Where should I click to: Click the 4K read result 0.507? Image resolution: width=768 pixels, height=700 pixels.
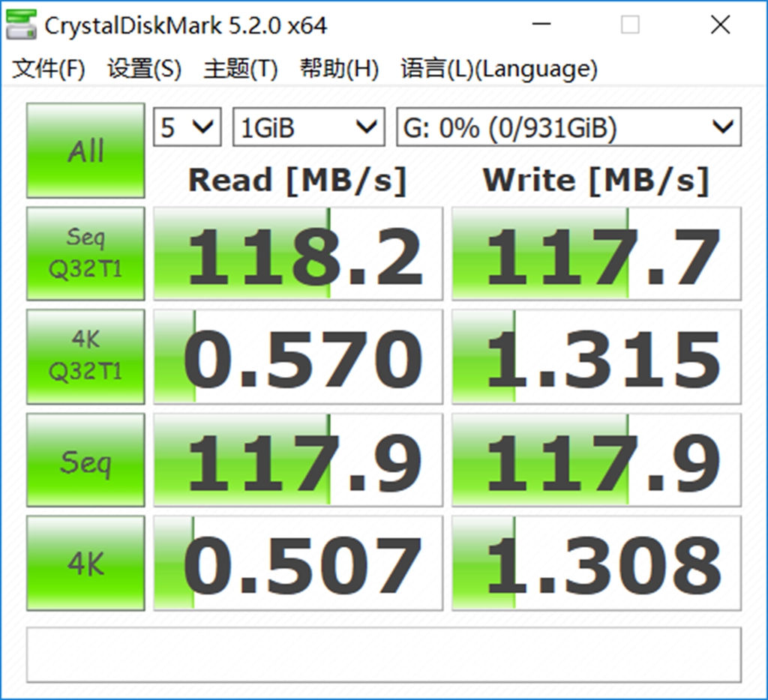298,563
